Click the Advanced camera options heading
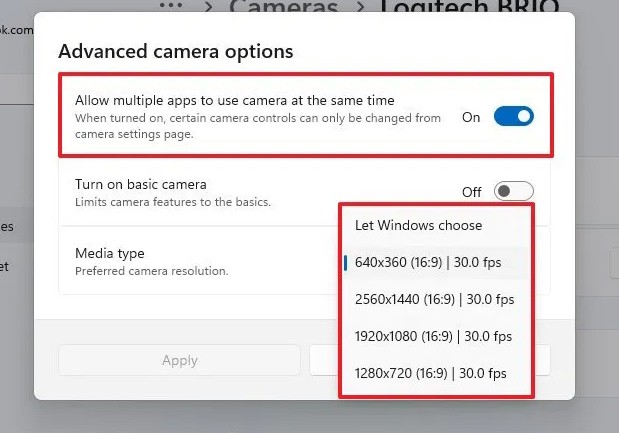 [x=176, y=51]
